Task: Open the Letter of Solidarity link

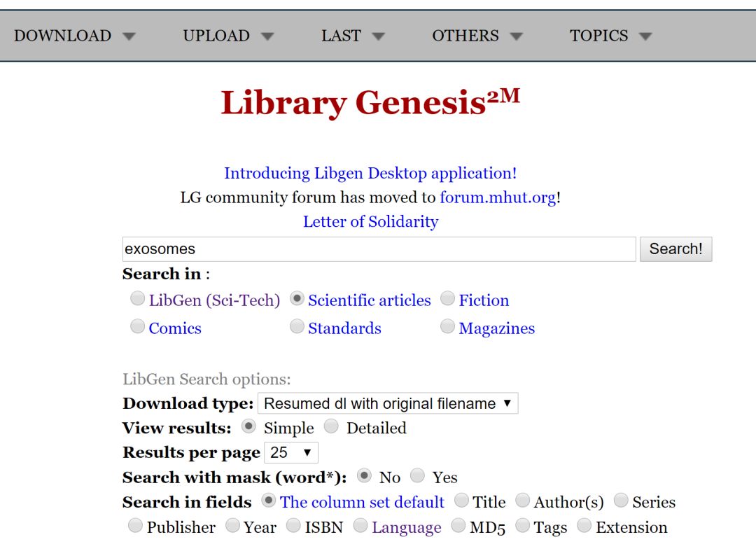Action: [x=370, y=221]
